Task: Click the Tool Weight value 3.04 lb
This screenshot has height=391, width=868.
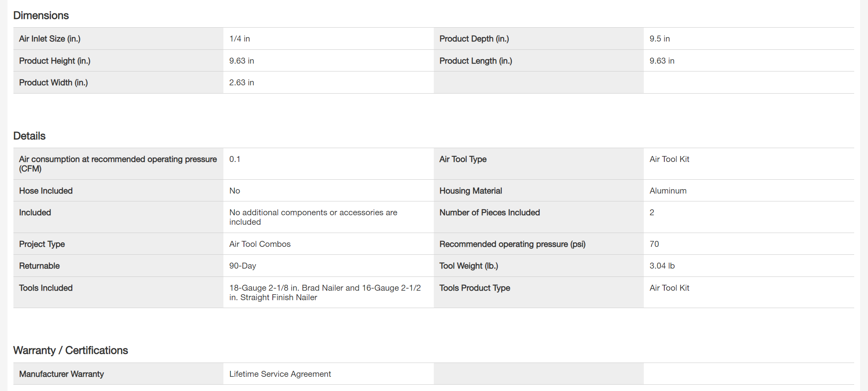Action: click(x=662, y=266)
